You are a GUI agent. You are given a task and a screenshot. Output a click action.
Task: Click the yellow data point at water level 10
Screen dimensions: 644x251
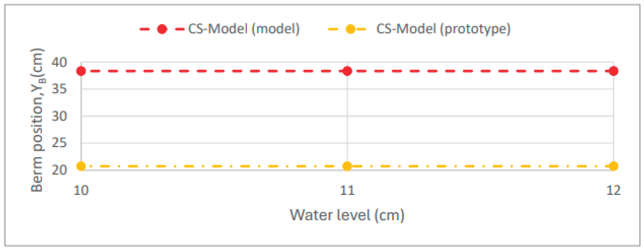[81, 166]
